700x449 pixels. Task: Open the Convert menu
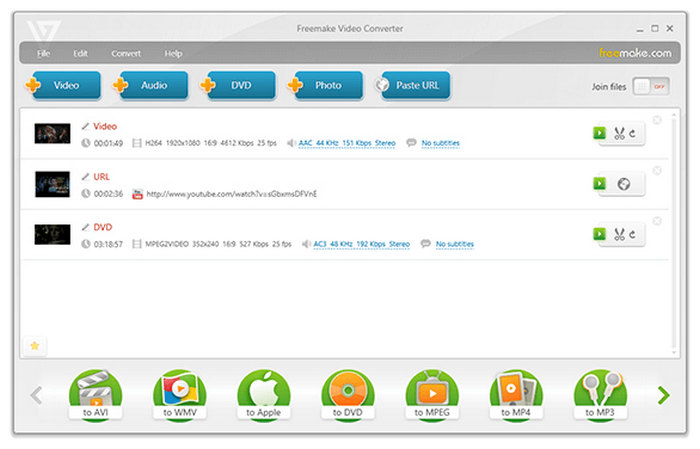(126, 53)
